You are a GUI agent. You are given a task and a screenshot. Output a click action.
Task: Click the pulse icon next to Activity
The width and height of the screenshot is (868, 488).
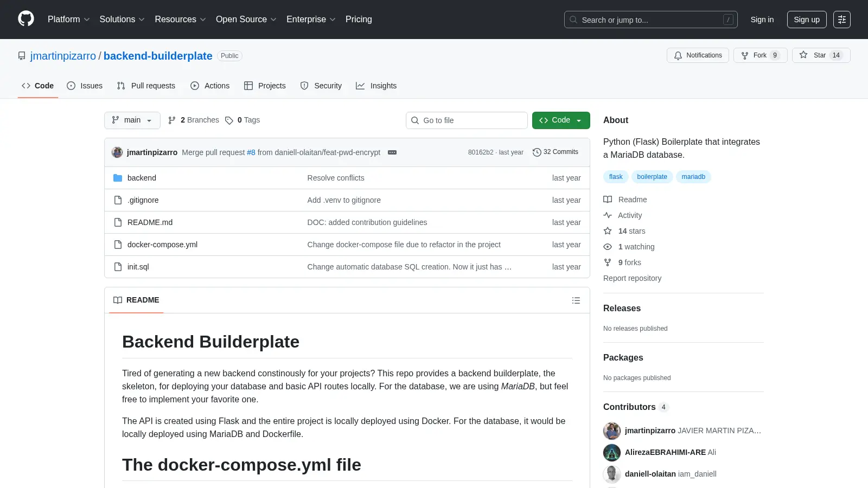(608, 215)
